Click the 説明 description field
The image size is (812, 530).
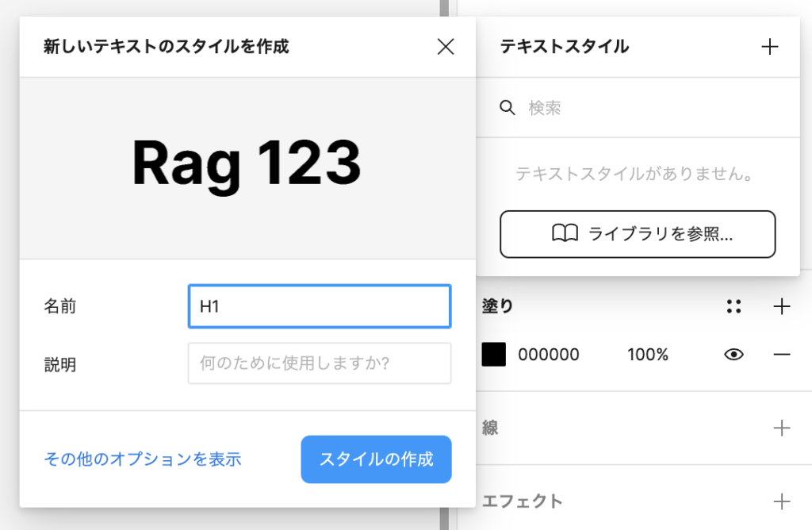point(320,363)
